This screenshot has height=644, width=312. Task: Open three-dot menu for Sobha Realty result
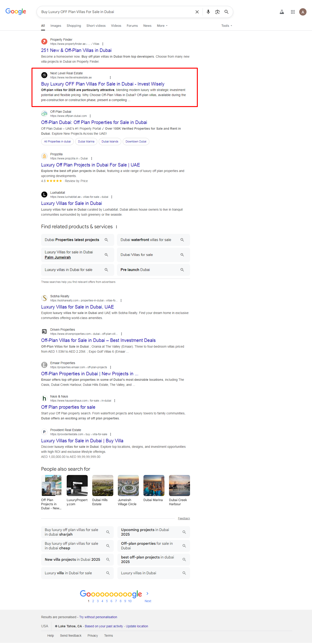pyautogui.click(x=121, y=301)
